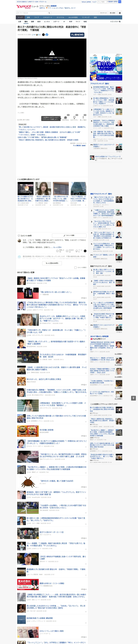Open the トピックス一覧 list link
This screenshot has height=644, width=138.
(x=115, y=21)
